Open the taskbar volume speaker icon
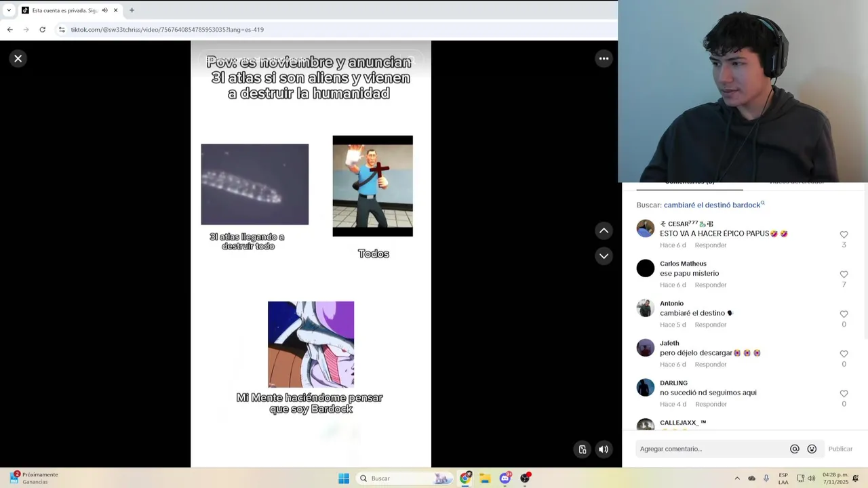 click(811, 479)
